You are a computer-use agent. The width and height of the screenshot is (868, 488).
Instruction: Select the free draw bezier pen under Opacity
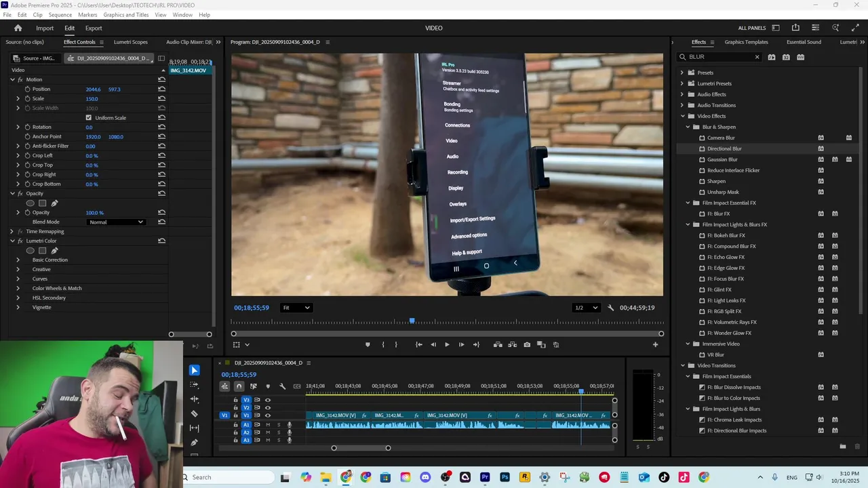pyautogui.click(x=54, y=203)
